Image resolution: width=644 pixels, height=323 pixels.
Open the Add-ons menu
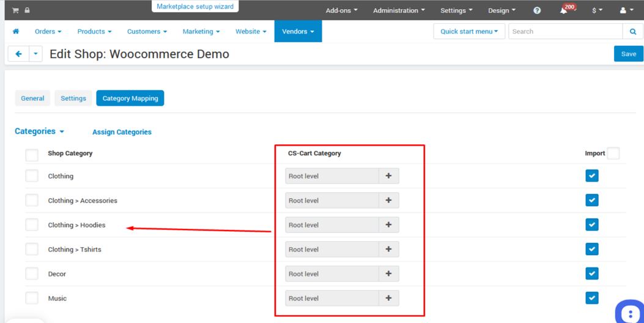click(x=341, y=10)
